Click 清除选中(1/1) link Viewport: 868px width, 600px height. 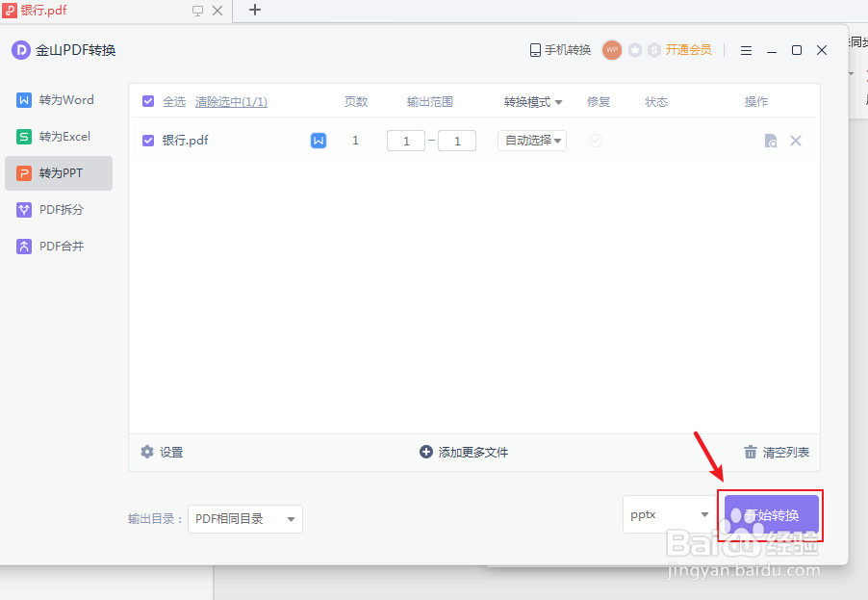(231, 102)
